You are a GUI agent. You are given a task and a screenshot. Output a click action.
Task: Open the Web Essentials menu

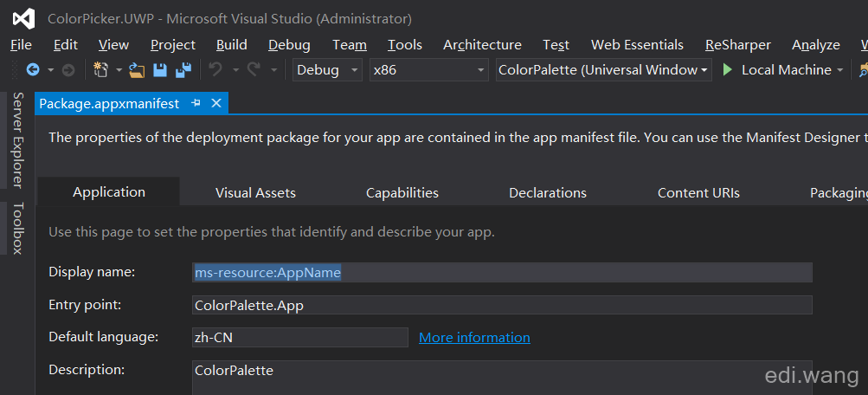[x=637, y=45]
